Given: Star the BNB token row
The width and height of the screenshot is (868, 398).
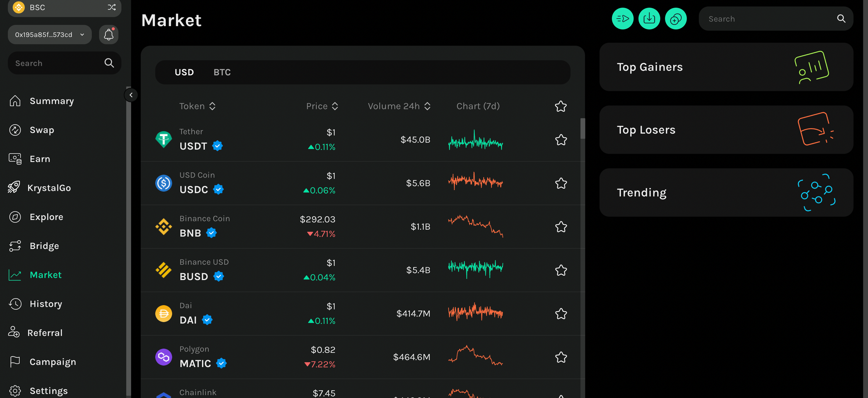Looking at the screenshot, I should point(561,227).
